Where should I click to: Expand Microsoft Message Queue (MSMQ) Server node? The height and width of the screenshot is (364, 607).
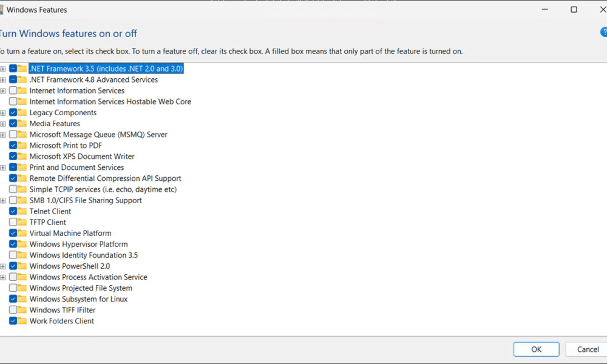point(2,135)
